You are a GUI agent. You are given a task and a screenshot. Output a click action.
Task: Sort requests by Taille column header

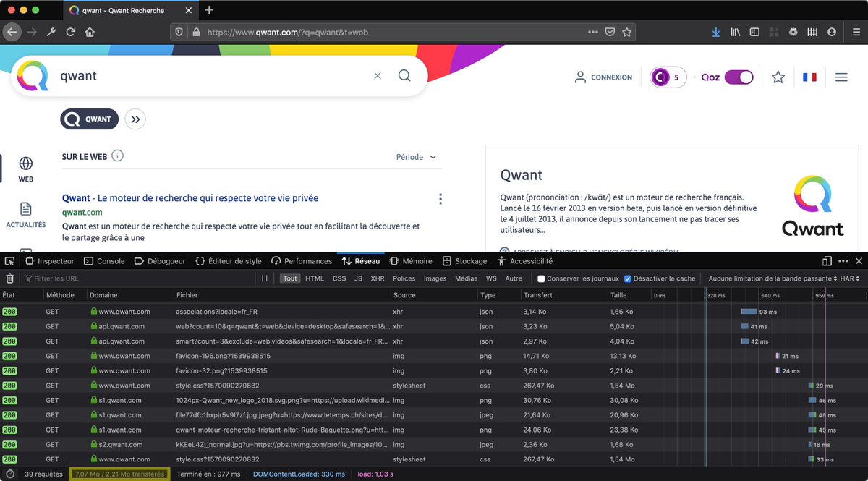tap(628, 295)
